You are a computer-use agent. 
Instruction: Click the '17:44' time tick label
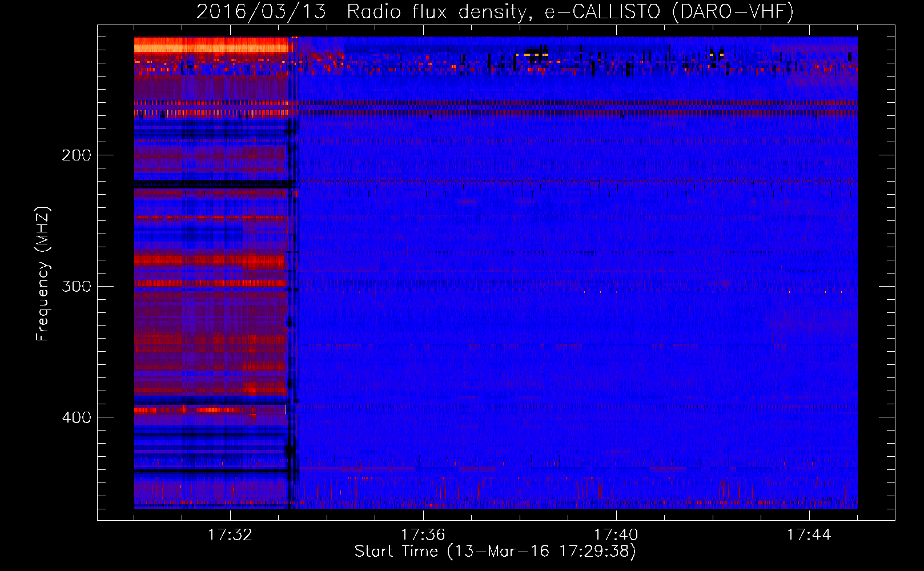tap(809, 535)
